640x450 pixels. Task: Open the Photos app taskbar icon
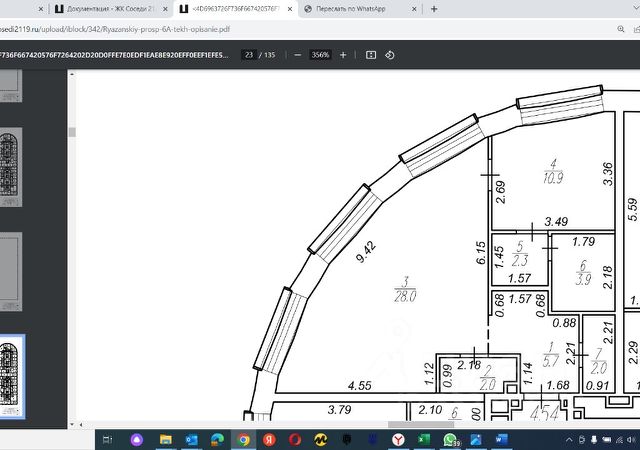pos(476,440)
